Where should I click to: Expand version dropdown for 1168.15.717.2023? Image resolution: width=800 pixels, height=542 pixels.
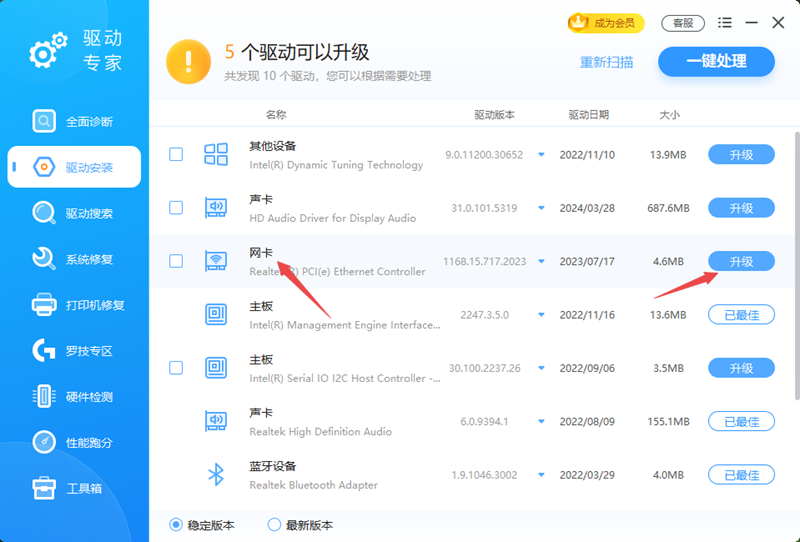[541, 261]
